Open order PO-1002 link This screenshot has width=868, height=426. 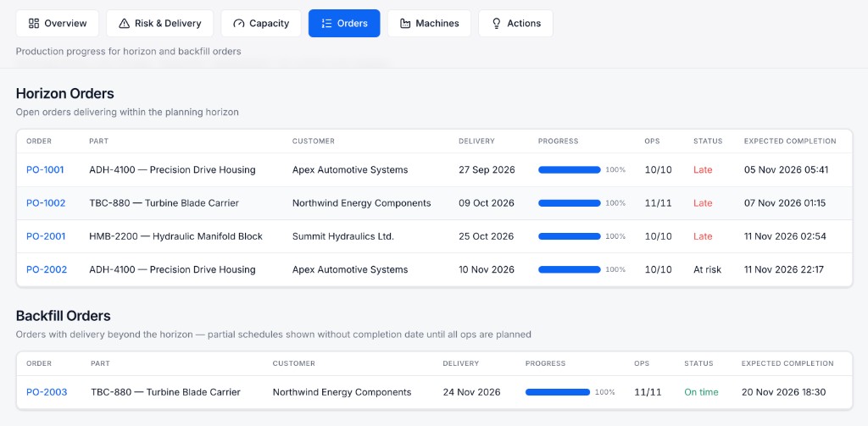click(x=46, y=203)
